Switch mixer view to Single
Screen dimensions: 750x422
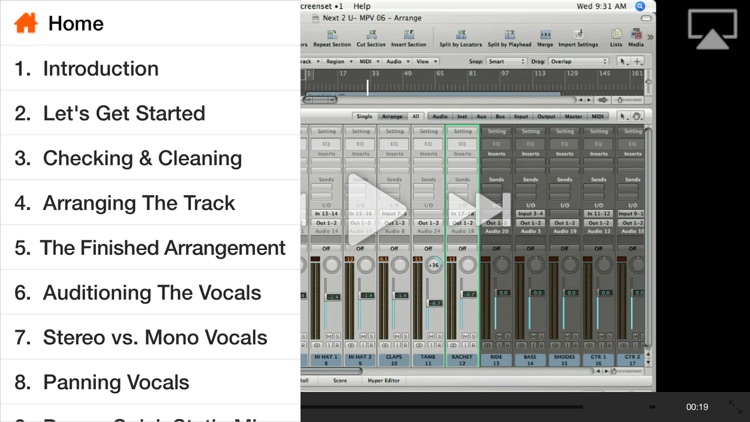tap(364, 116)
